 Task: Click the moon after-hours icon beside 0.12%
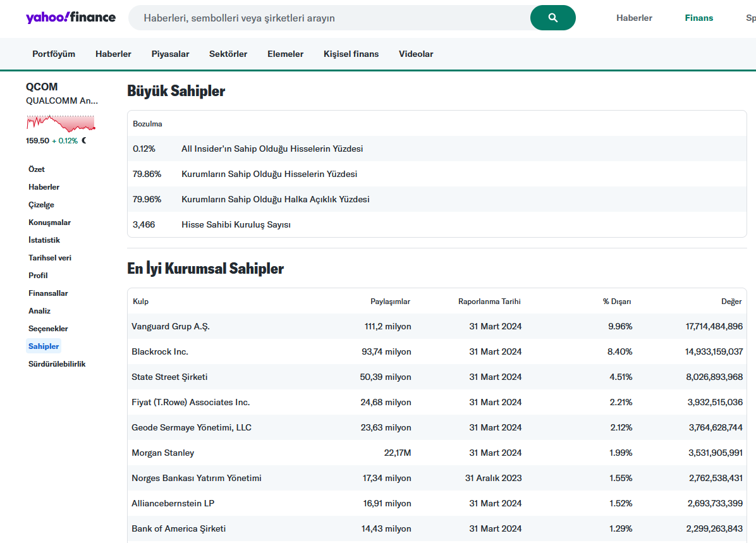click(84, 140)
